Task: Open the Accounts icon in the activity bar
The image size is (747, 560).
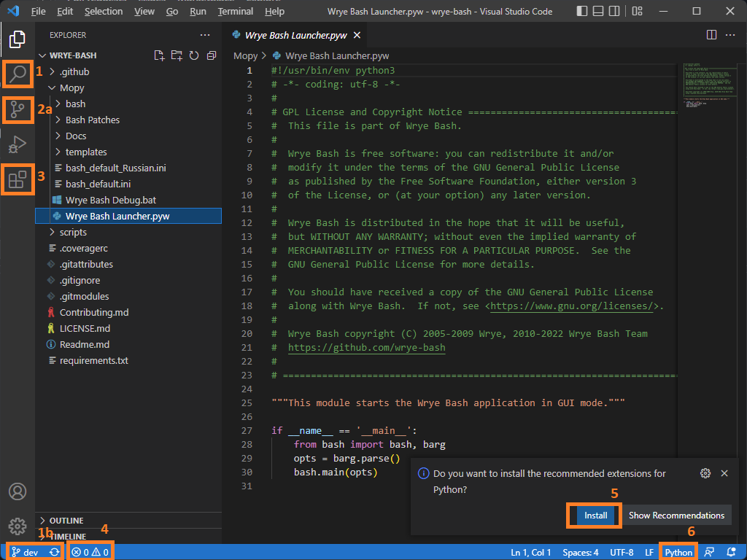Action: [18, 491]
